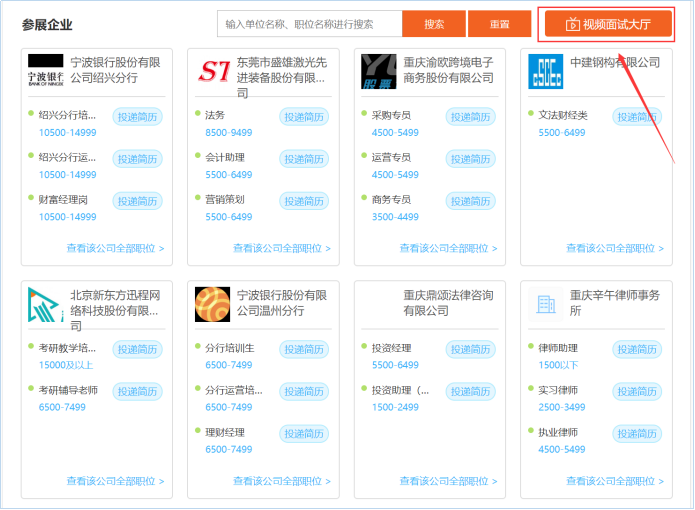
Task: Click the red S1 laser company logo
Action: [212, 71]
